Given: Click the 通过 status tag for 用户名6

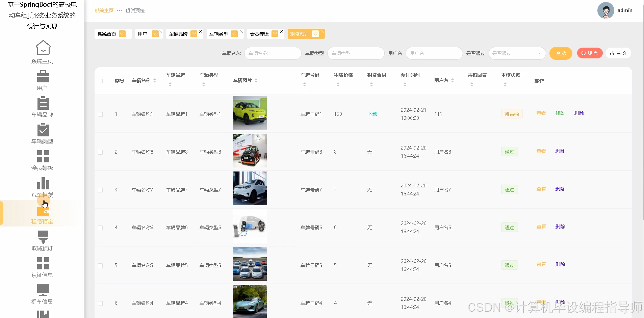Looking at the screenshot, I should [509, 228].
